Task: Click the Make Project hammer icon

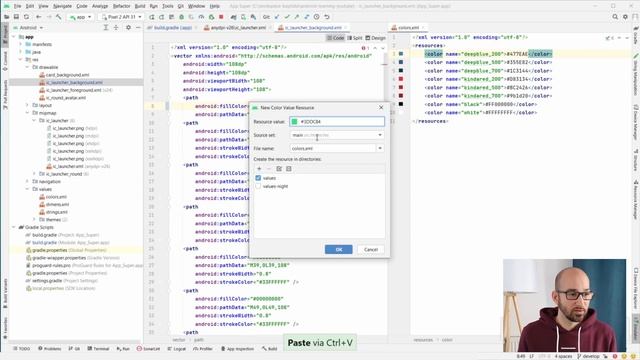Action: [59, 17]
